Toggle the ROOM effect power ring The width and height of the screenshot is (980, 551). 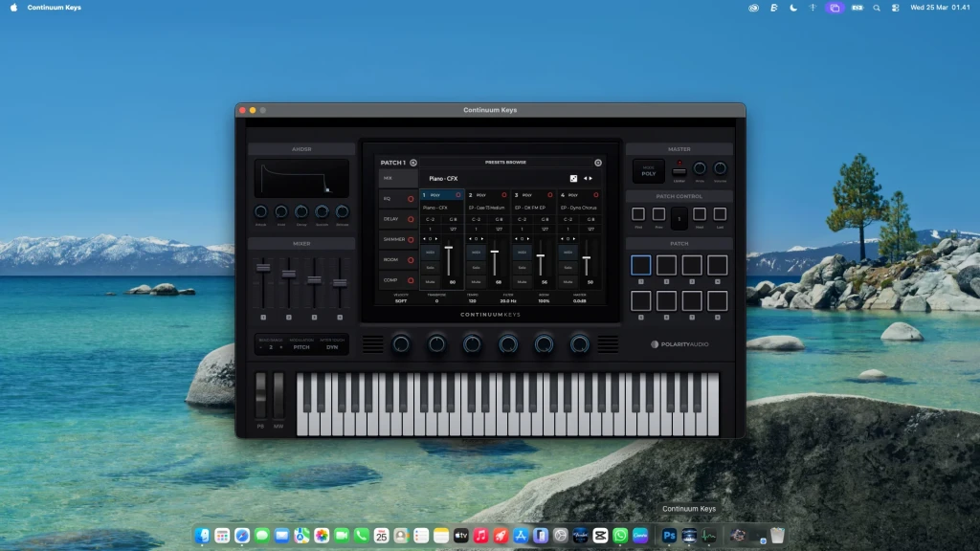pyautogui.click(x=411, y=260)
